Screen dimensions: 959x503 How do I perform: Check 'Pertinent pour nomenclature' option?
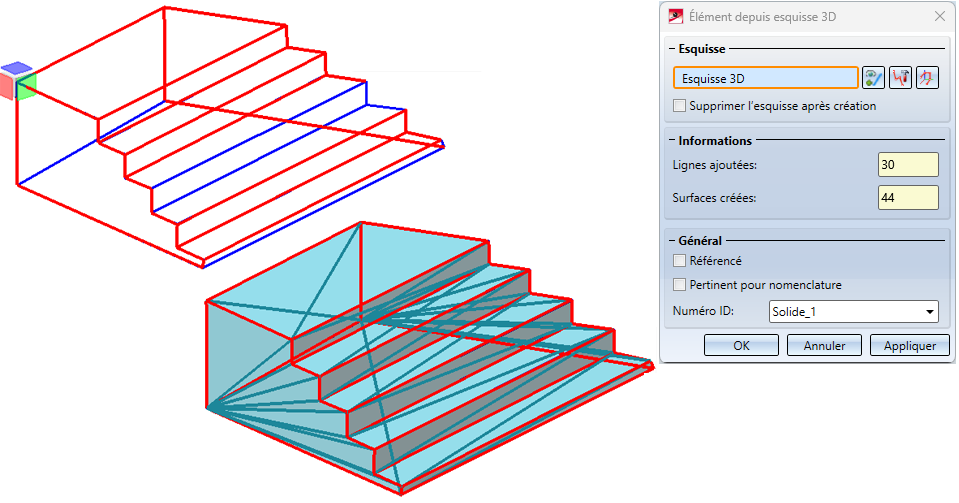pyautogui.click(x=679, y=285)
